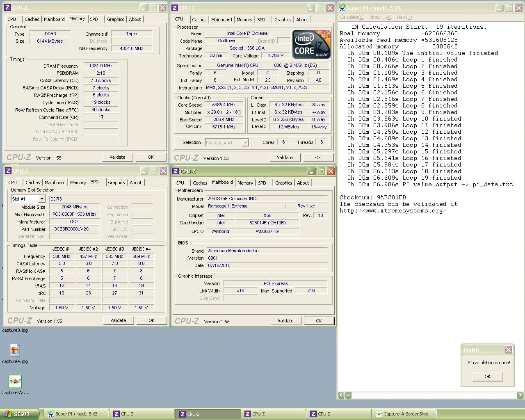
Task: Click Validate in CPU-Z Mainboard window
Action: [x=285, y=321]
